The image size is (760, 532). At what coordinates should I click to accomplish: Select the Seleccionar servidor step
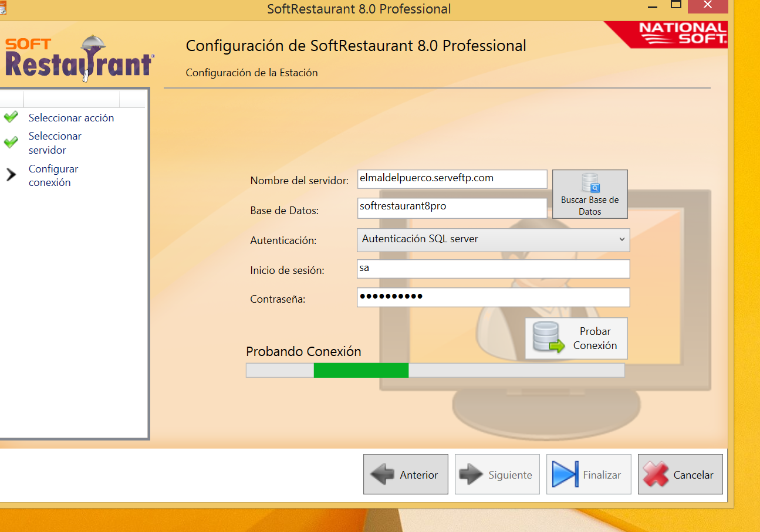(x=55, y=143)
